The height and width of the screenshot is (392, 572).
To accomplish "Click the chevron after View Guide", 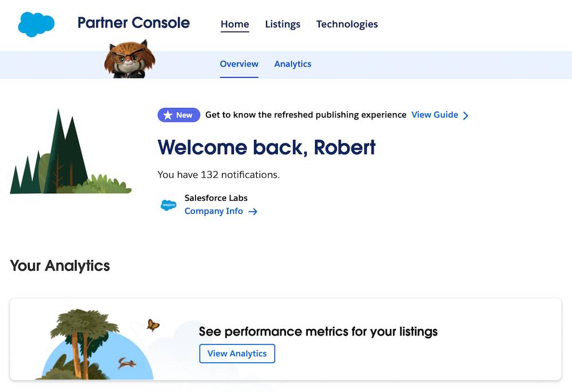I will point(466,115).
